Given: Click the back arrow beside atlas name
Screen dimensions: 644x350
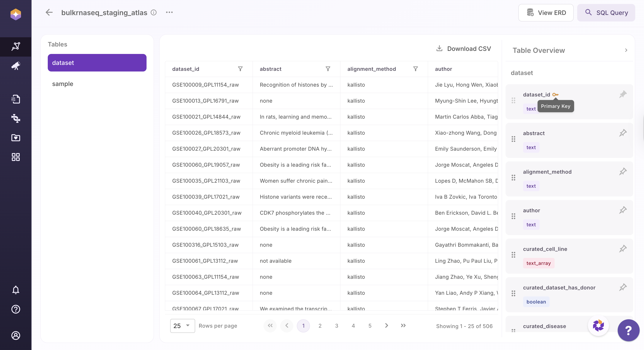Looking at the screenshot, I should (x=49, y=12).
